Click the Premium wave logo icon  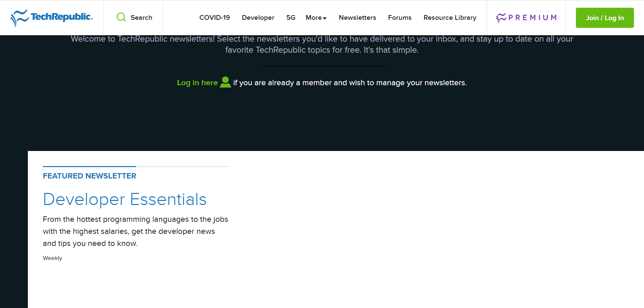point(501,18)
